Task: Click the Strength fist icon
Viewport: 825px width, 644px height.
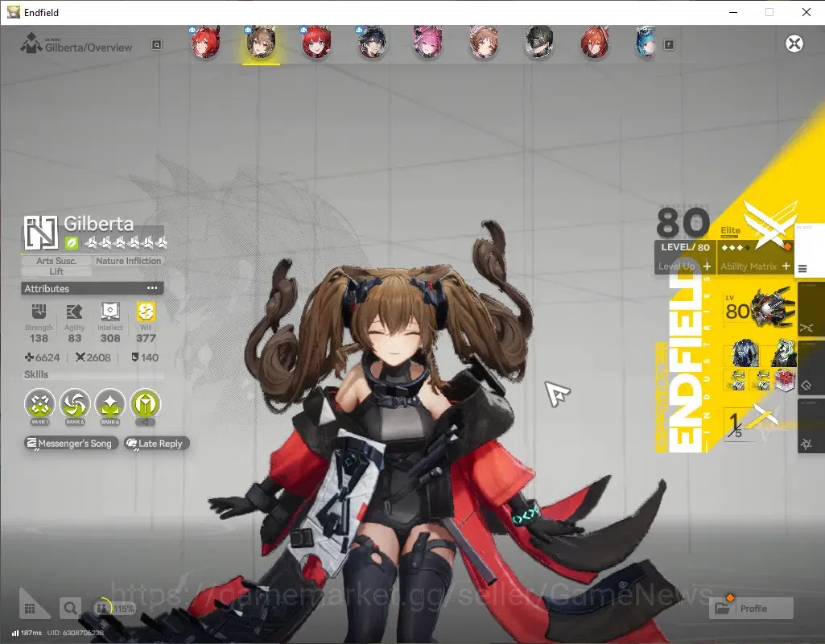Action: (x=39, y=312)
